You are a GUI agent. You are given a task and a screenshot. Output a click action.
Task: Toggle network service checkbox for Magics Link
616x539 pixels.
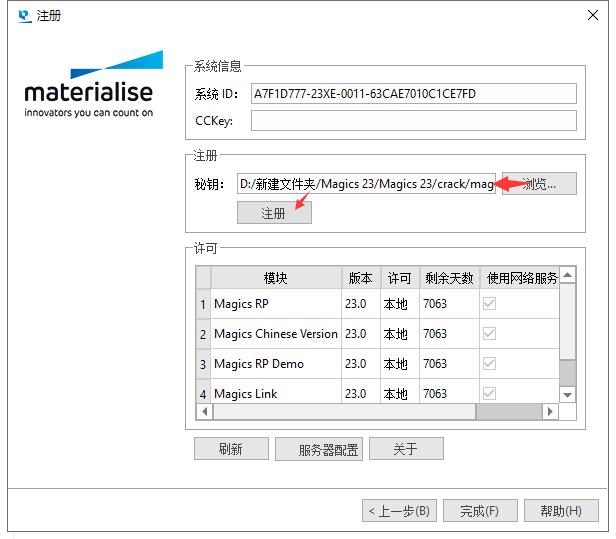click(x=489, y=393)
